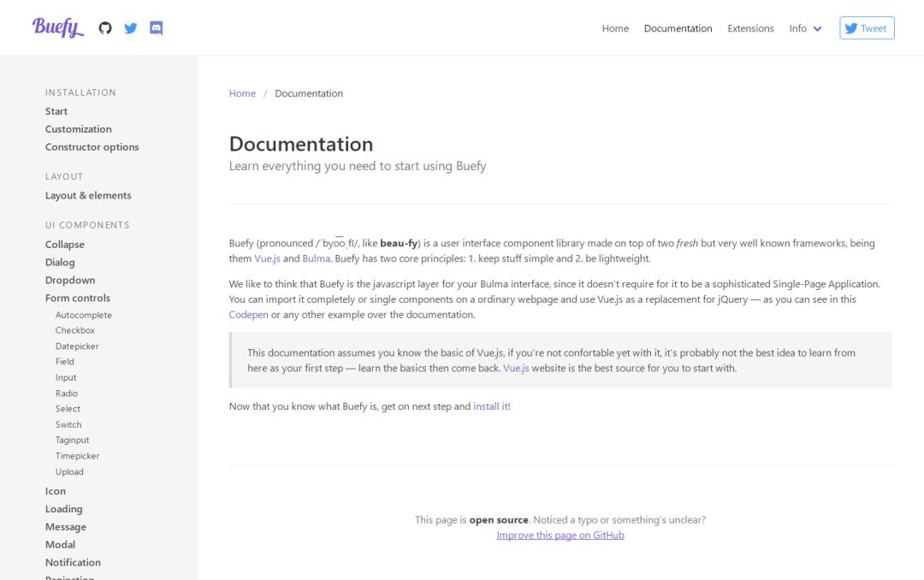The image size is (924, 580).
Task: Open Field sub-item
Action: [x=65, y=361]
